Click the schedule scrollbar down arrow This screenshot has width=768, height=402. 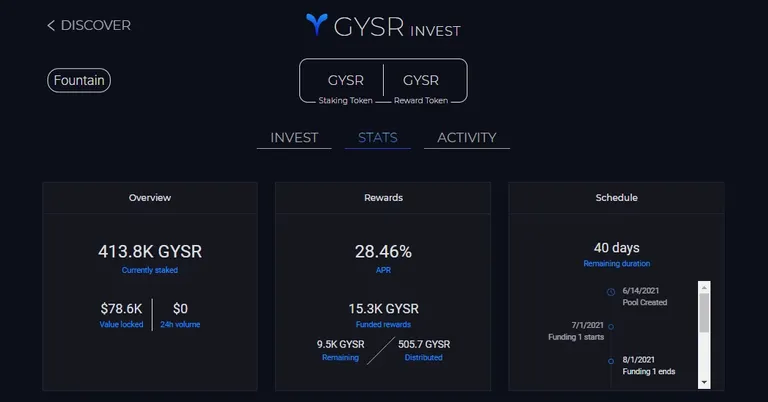[x=704, y=382]
